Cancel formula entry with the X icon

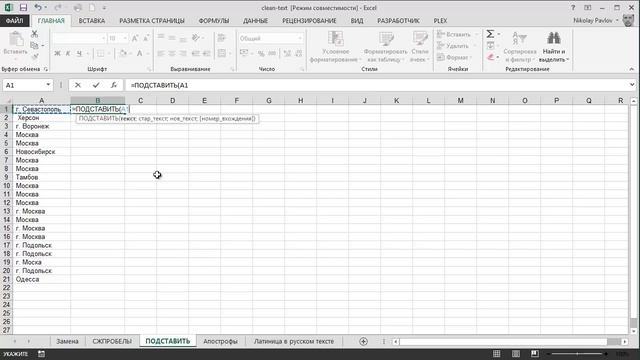tap(78, 85)
